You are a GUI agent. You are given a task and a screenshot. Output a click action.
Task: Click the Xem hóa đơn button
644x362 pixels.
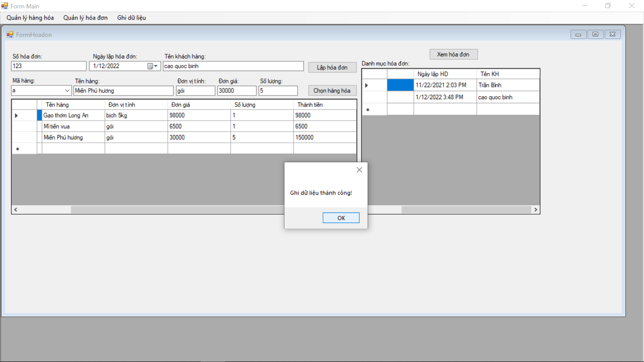click(453, 54)
